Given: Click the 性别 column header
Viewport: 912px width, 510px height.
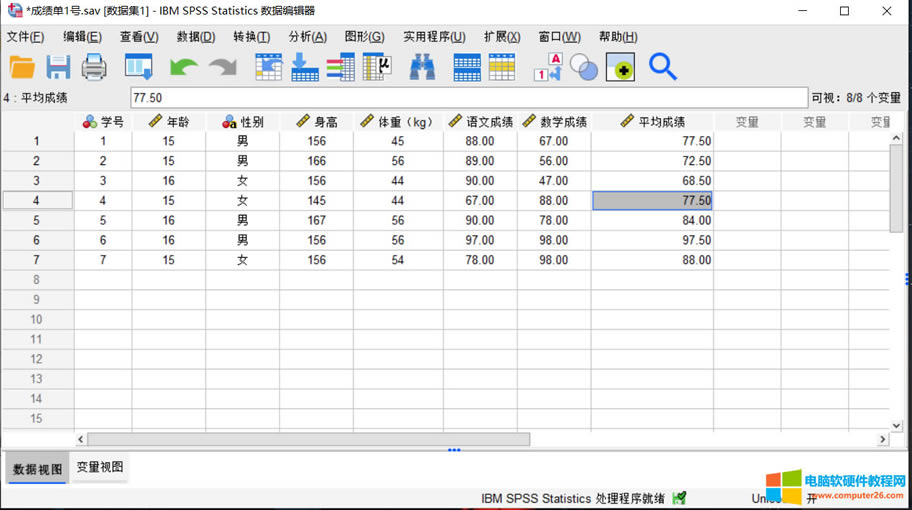Looking at the screenshot, I should coord(243,122).
